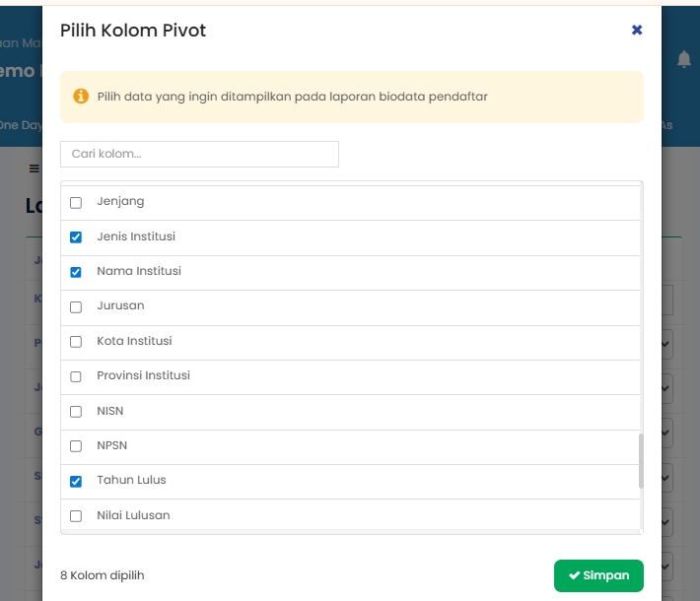Viewport: 700px width, 601px height.
Task: Click the Nilai Lulusan label text
Action: [133, 515]
